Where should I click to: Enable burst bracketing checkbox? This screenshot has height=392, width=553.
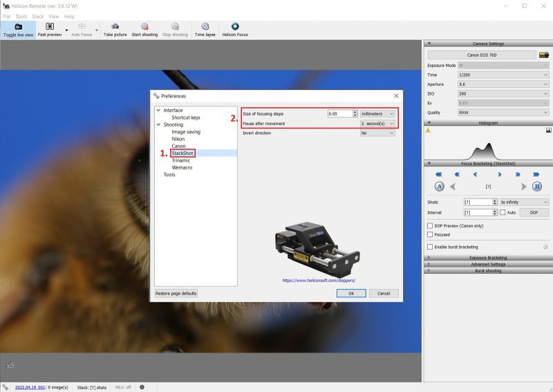[430, 247]
